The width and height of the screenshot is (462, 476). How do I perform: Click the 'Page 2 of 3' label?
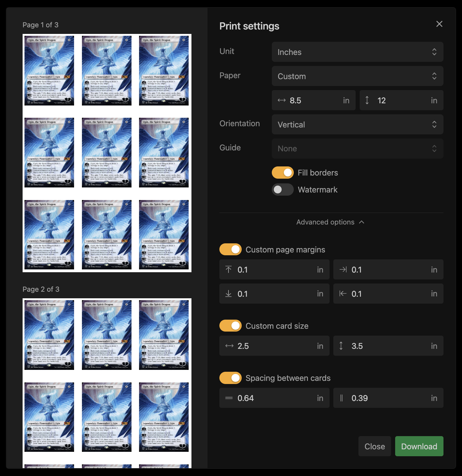pyautogui.click(x=41, y=289)
